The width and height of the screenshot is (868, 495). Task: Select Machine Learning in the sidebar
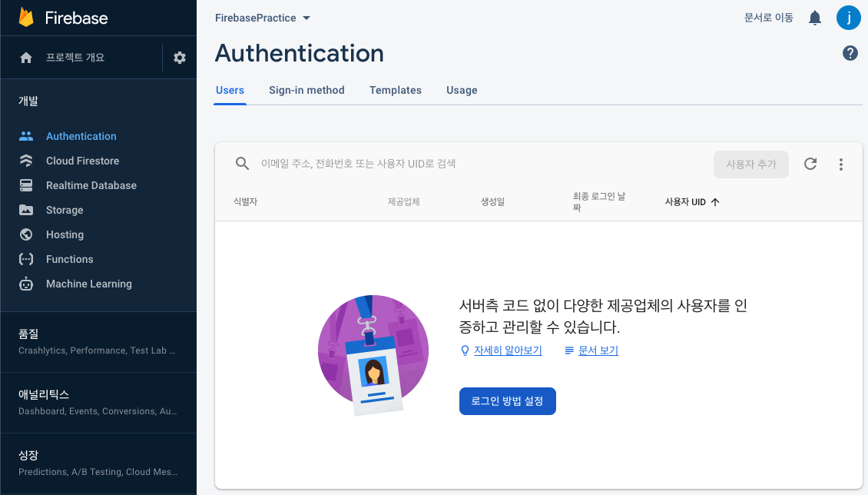(89, 284)
